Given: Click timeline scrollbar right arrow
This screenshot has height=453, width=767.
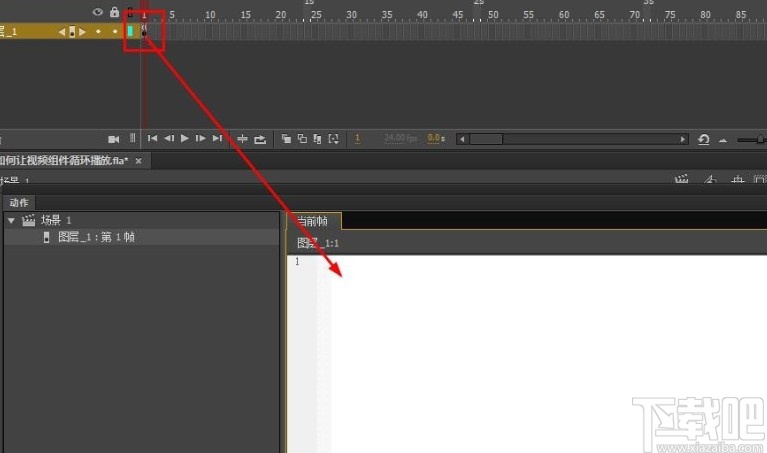Looking at the screenshot, I should [x=683, y=139].
